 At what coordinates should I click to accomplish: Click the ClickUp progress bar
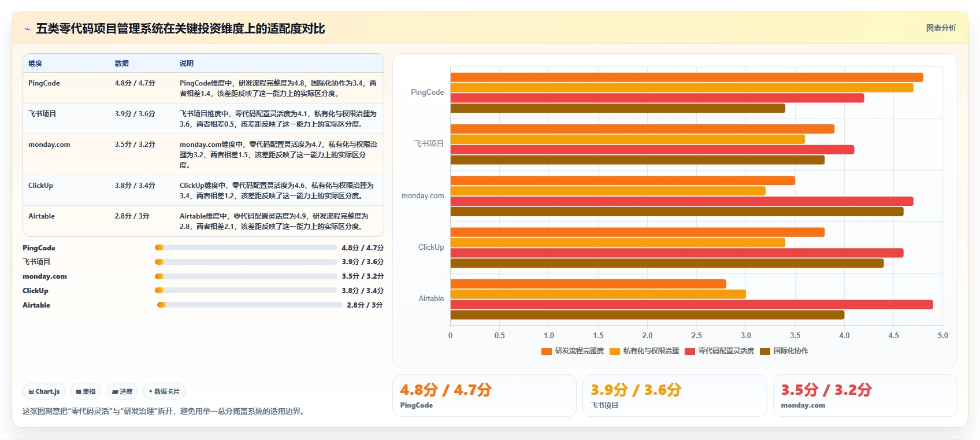tap(246, 290)
